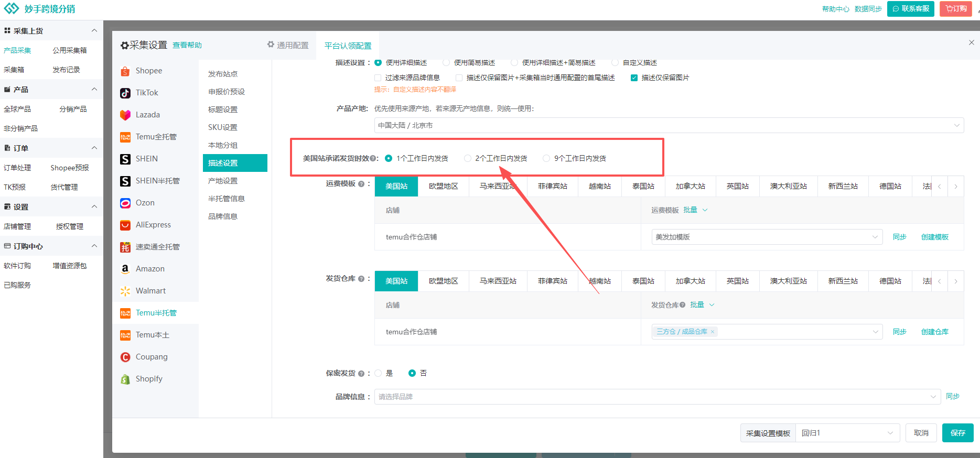
Task: Choose the SHEIN platform icon
Action: (125, 159)
